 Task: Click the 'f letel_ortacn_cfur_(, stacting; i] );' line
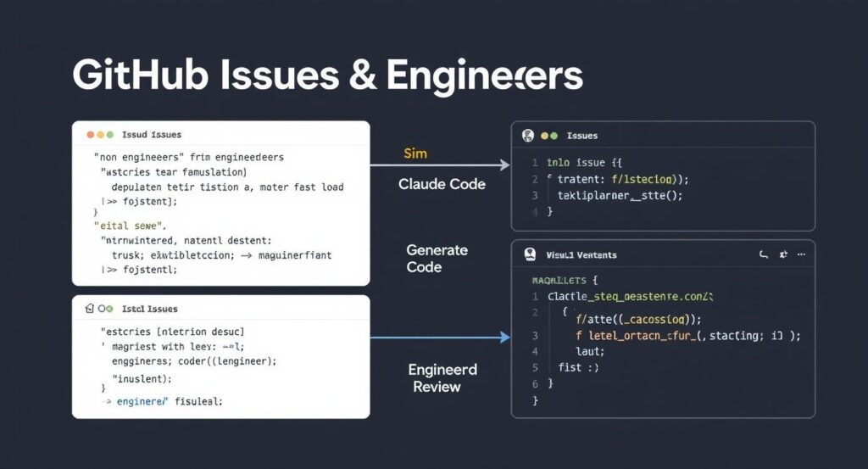click(688, 336)
